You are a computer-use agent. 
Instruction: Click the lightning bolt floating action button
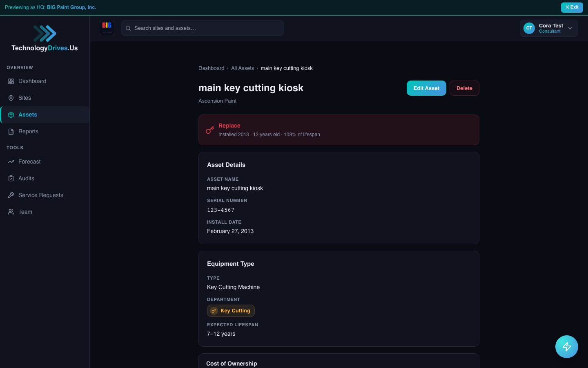coord(566,347)
